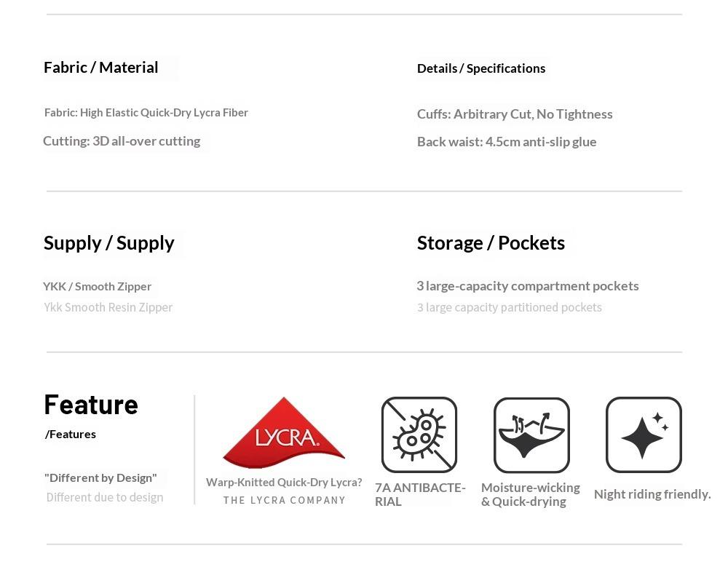This screenshot has height=575, width=728.
Task: Click the moisture-wicking quick-drying icon
Action: click(531, 435)
